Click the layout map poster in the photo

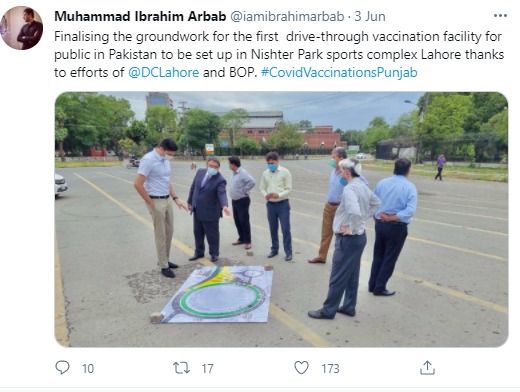pos(216,294)
